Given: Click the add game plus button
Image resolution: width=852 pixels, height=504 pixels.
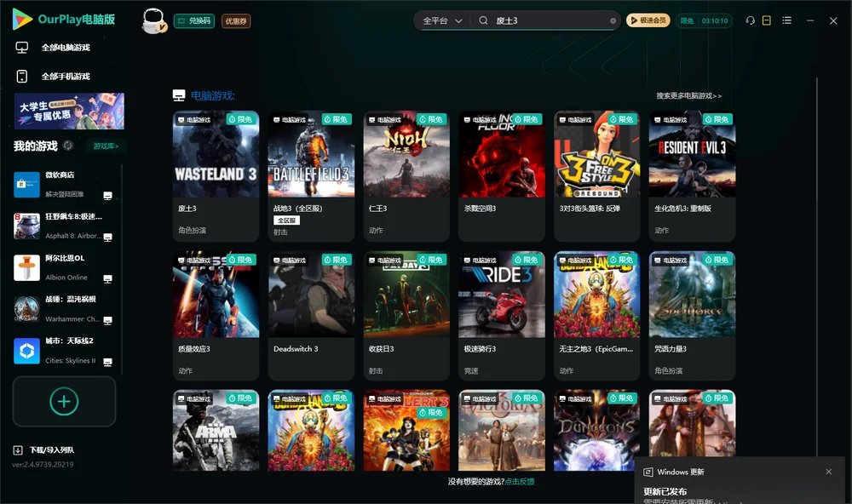Looking at the screenshot, I should [x=64, y=401].
